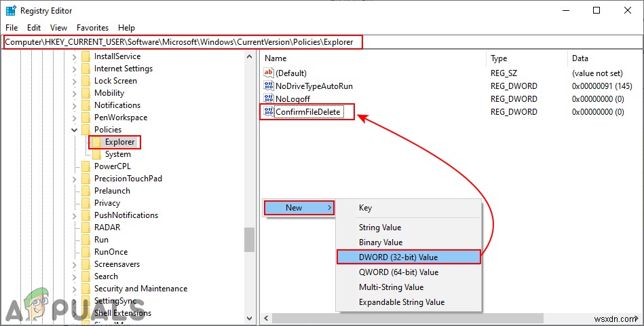Click the tree pane scroll-down arrow
Screen dimensions: 644x326
249,318
